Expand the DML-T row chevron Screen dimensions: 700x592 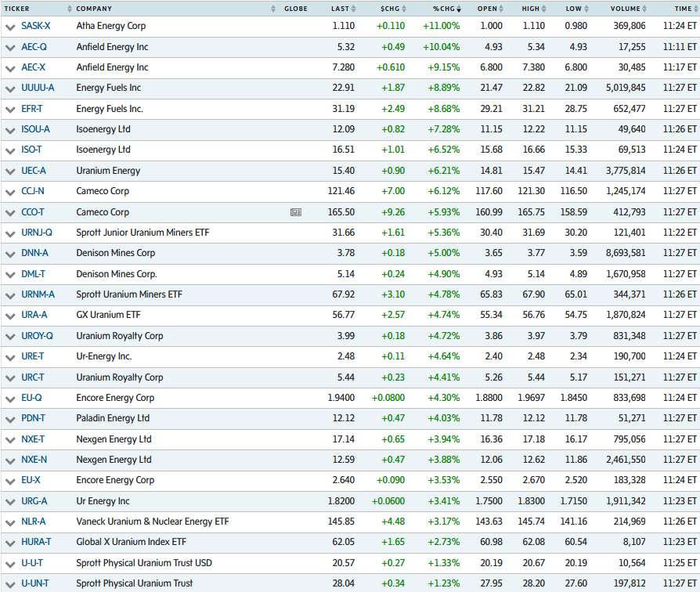10,275
